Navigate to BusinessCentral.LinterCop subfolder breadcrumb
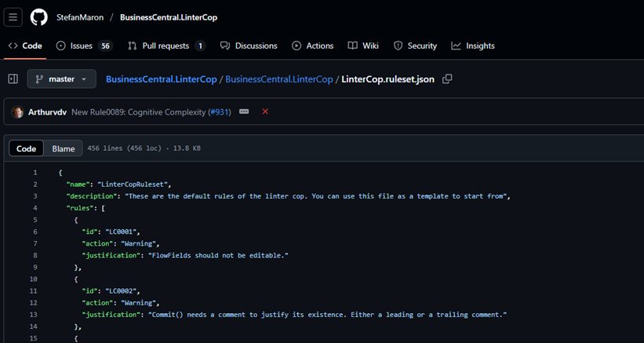Screen dimensions: 644x343 279,79
